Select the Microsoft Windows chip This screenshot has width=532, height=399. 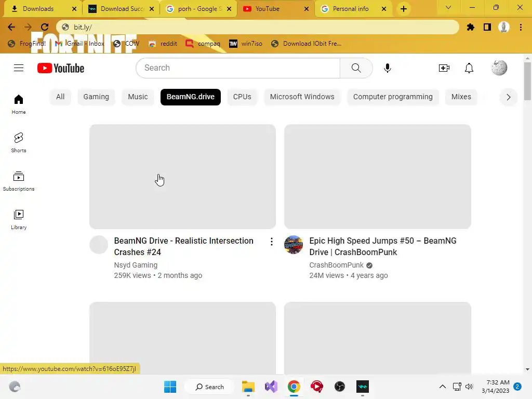pos(302,97)
